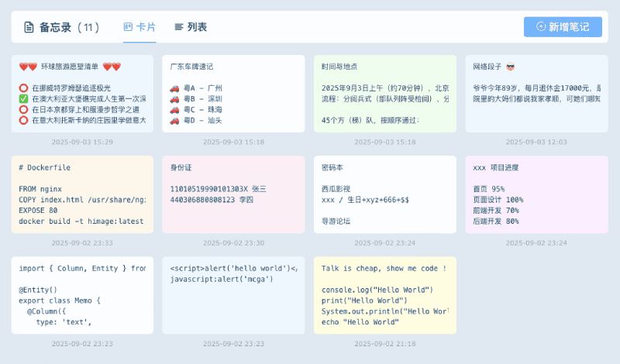Open the # Dockerfile note card
The height and width of the screenshot is (364, 620).
[82, 194]
